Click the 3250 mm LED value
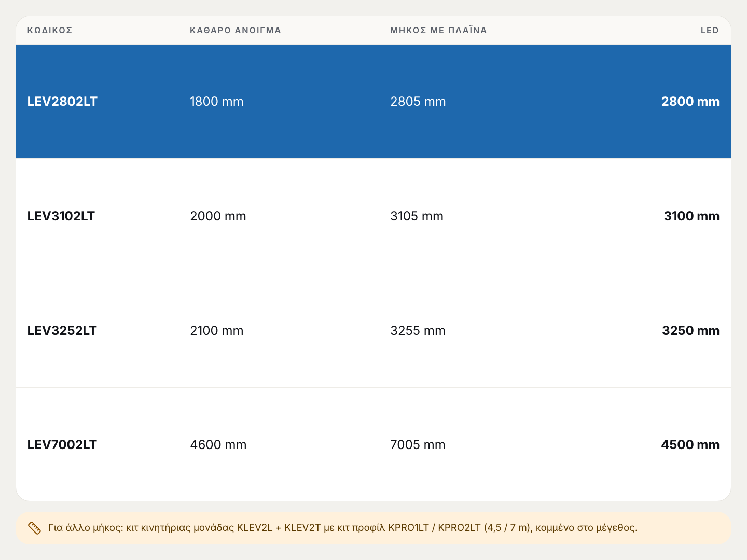This screenshot has height=560, width=747. (x=691, y=330)
